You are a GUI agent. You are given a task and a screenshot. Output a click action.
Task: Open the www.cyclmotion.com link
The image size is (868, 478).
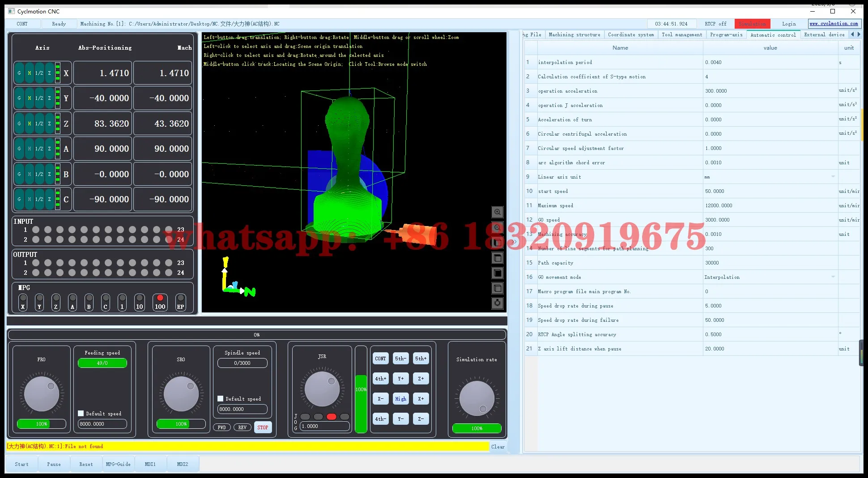pyautogui.click(x=834, y=24)
